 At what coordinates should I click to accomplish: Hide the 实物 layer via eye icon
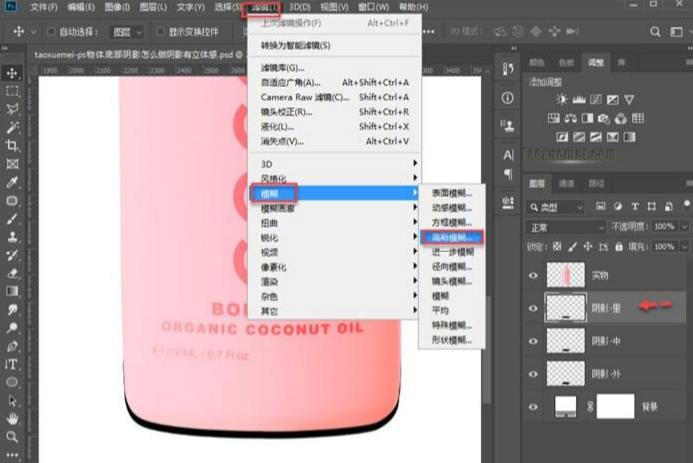tap(533, 275)
